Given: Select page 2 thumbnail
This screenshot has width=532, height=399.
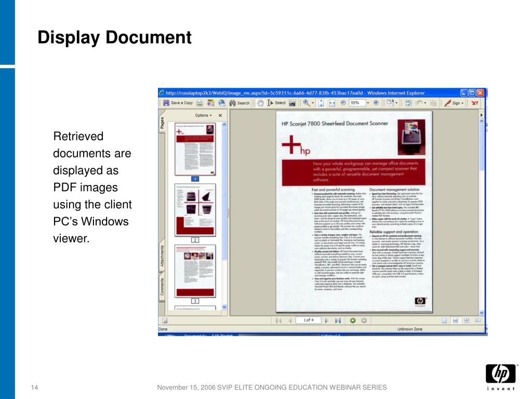Looking at the screenshot, I should (195, 210).
